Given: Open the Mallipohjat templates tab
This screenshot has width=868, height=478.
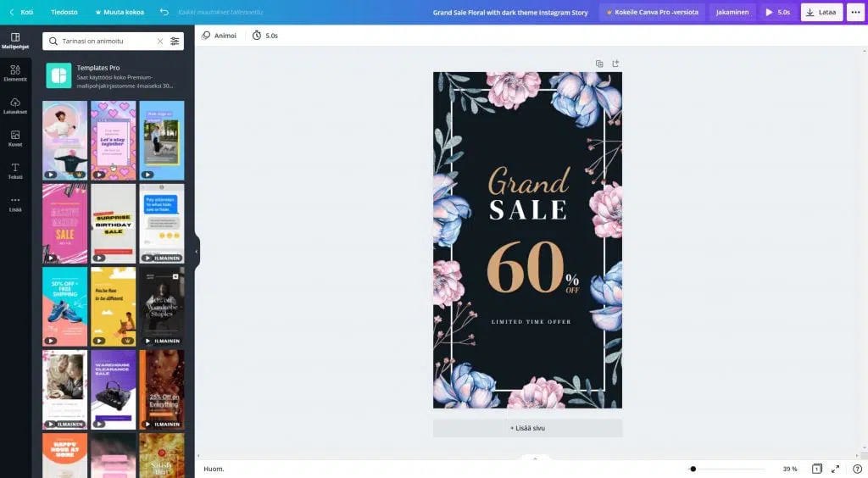Looking at the screenshot, I should coord(15,41).
